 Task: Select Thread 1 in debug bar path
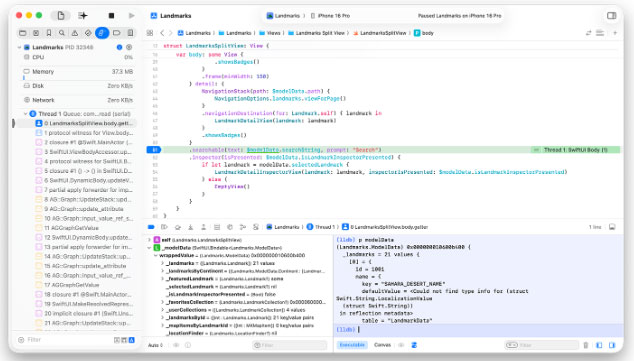[x=321, y=227]
